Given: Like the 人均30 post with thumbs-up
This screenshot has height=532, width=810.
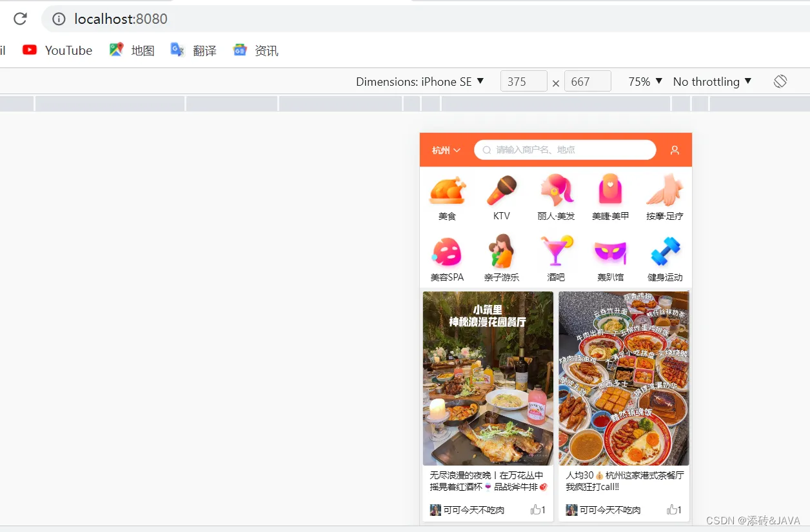Looking at the screenshot, I should [x=671, y=509].
